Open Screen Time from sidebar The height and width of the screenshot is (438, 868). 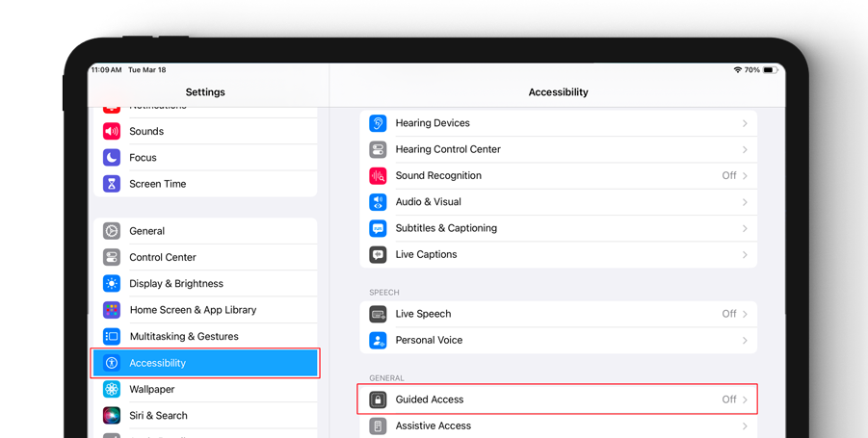205,184
